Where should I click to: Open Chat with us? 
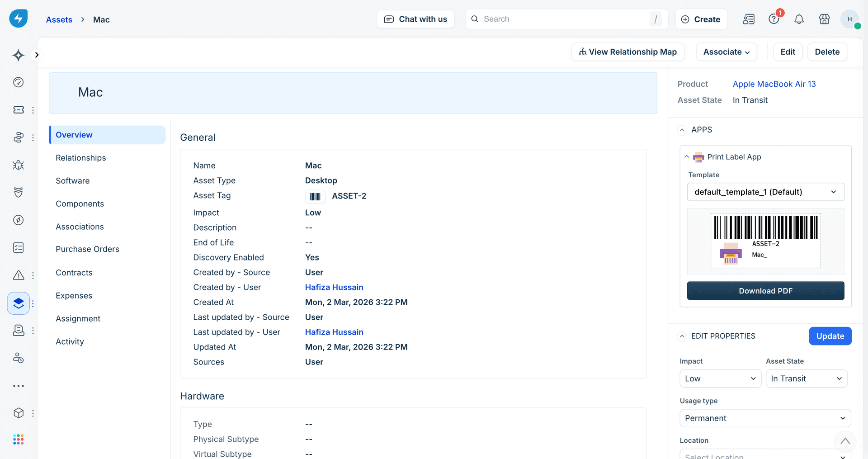(x=415, y=19)
